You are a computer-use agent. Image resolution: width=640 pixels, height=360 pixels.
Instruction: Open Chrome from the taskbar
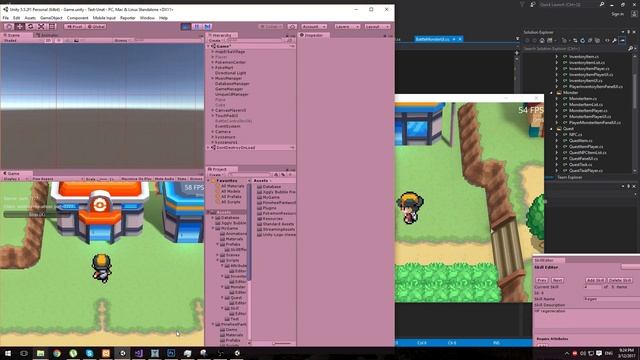click(x=57, y=353)
